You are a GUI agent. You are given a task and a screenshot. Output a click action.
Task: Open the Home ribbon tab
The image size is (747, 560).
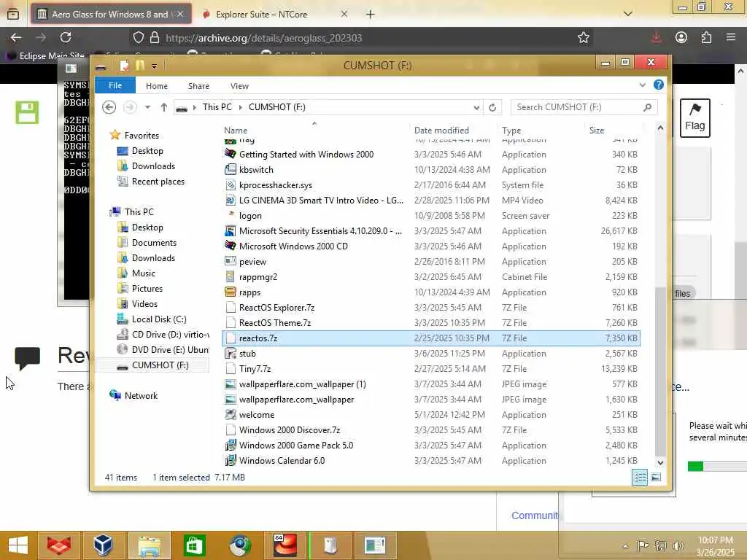click(157, 86)
